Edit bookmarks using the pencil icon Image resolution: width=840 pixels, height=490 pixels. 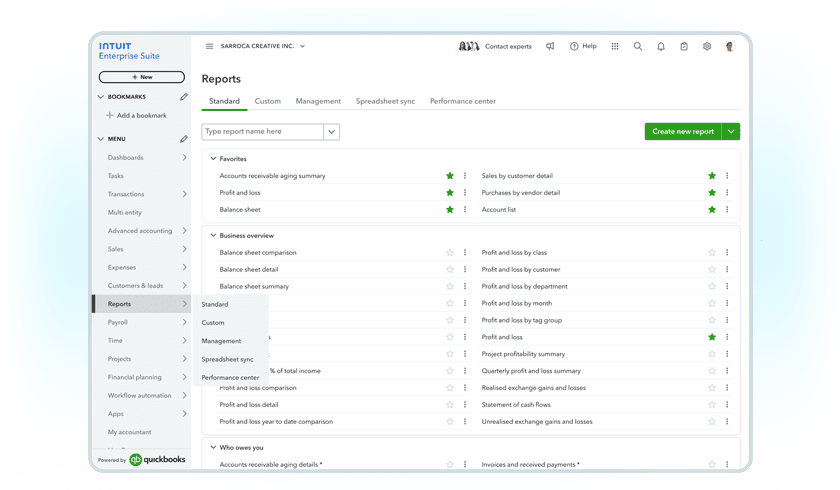coord(184,97)
